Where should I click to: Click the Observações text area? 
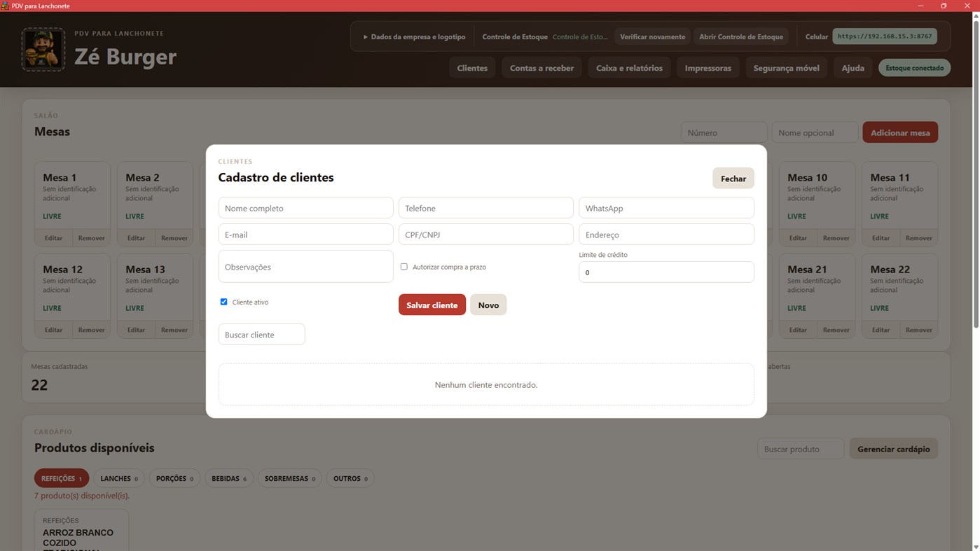click(x=305, y=267)
